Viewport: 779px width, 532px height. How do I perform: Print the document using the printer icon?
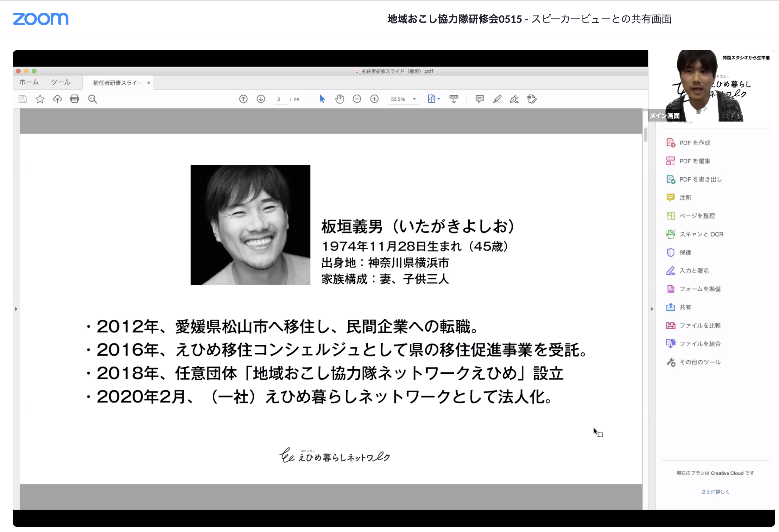75,99
